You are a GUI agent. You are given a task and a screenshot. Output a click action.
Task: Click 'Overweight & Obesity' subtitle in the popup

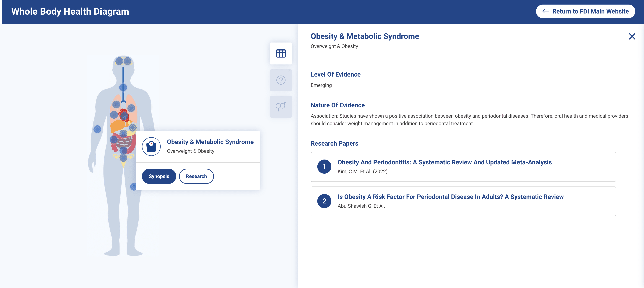click(190, 151)
